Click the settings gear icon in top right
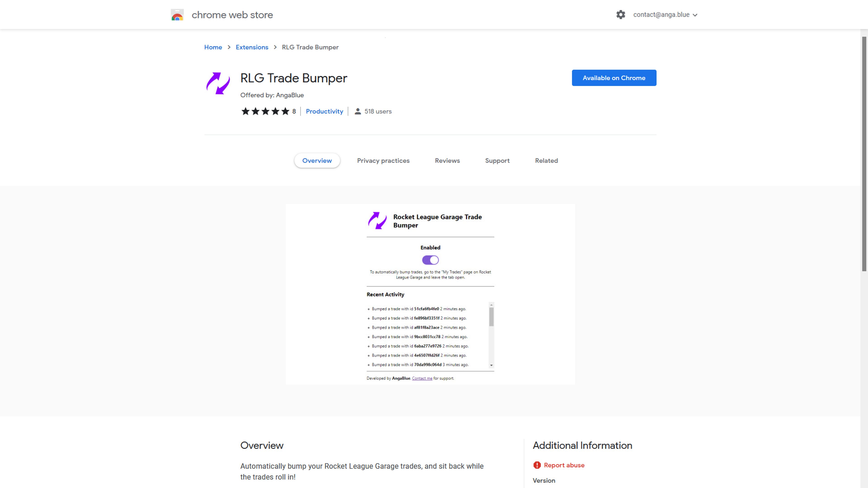This screenshot has width=868, height=488. pos(620,14)
